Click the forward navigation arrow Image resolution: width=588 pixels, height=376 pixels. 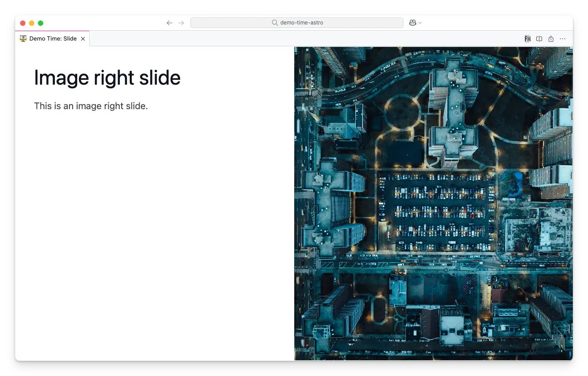click(181, 23)
